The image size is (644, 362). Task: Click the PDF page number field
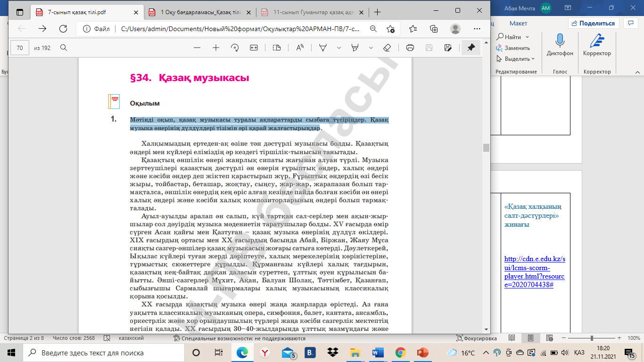(x=20, y=48)
